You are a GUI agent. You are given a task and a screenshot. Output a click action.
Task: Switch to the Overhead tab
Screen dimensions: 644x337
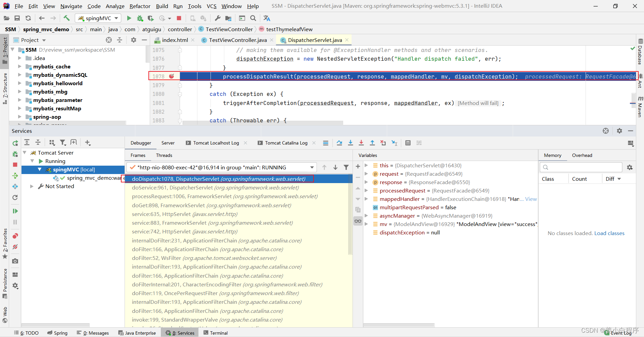[582, 155]
